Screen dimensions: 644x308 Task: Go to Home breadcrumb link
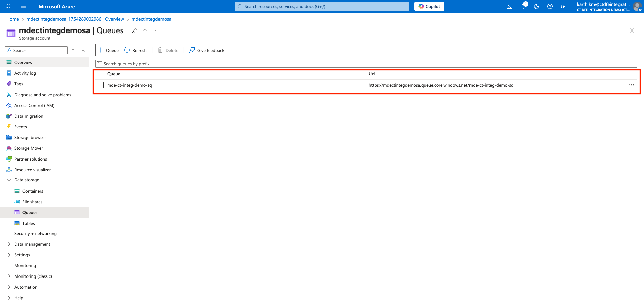pos(12,19)
